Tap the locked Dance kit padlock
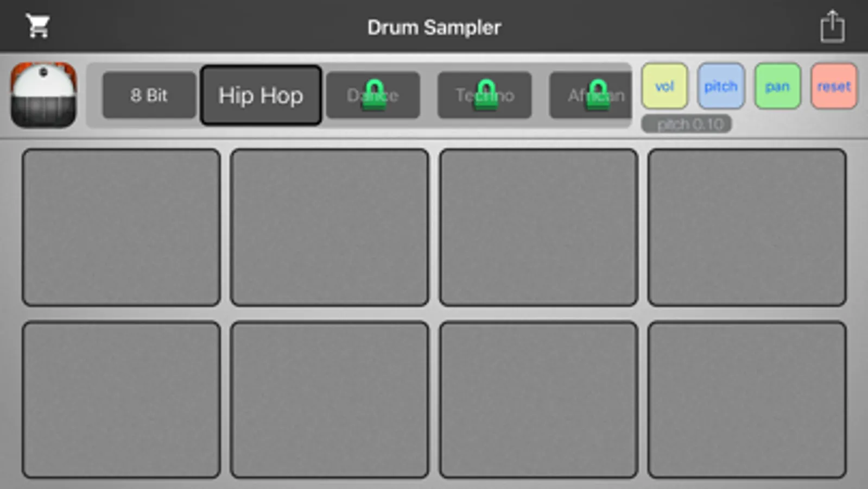 tap(374, 95)
